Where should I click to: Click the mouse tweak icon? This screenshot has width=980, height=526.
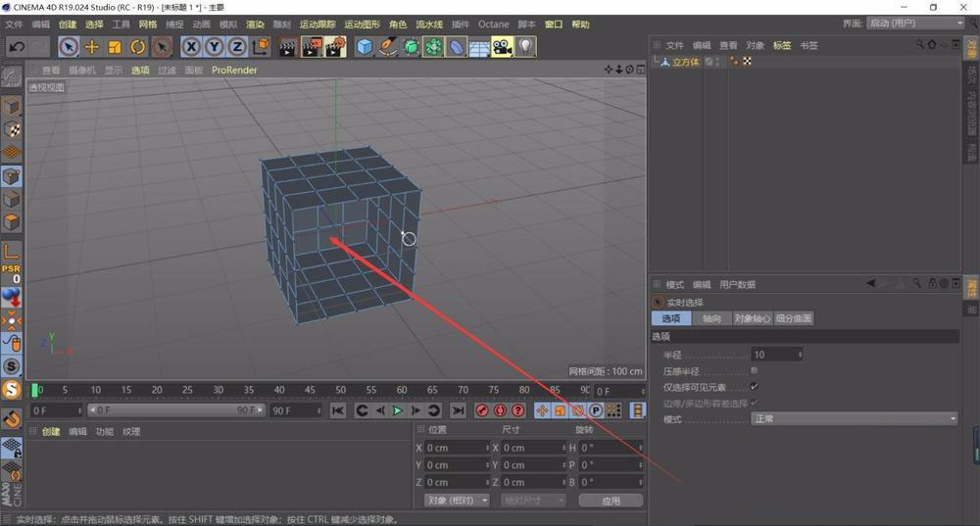click(11, 343)
